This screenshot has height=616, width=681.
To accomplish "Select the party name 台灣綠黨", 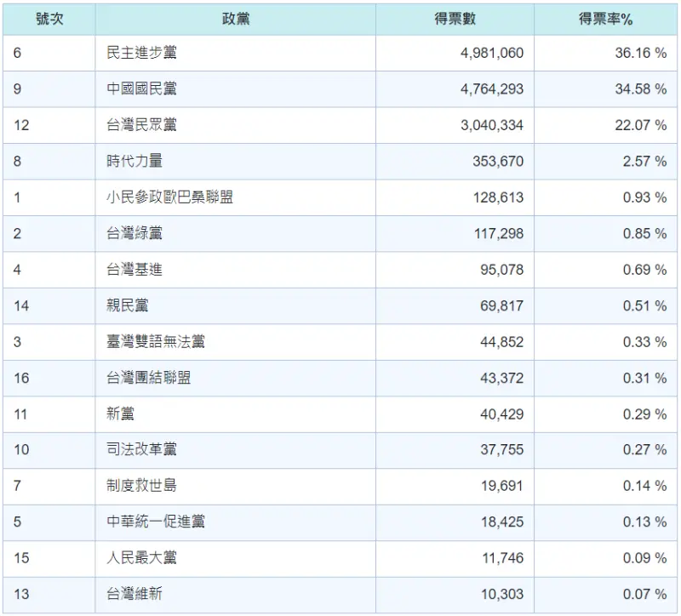I will coord(134,233).
